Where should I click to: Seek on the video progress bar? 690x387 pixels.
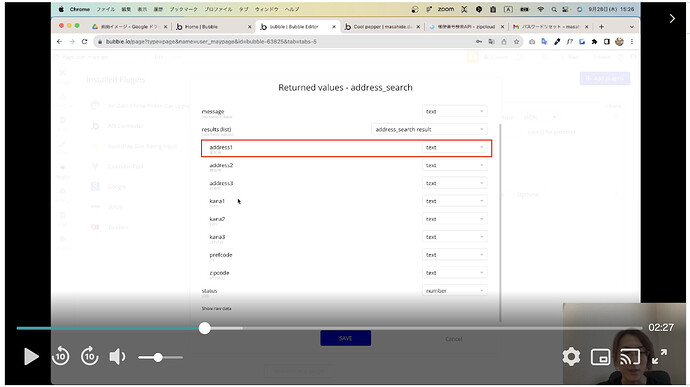[329, 328]
